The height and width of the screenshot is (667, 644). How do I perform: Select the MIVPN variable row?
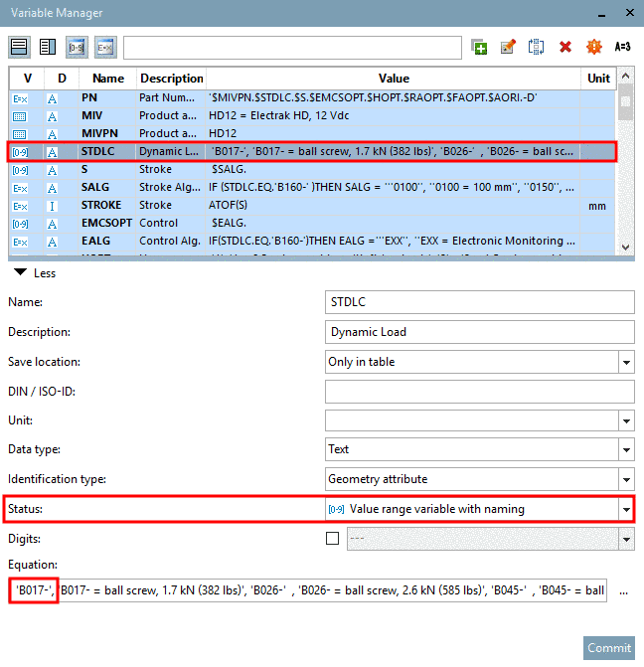pos(312,134)
